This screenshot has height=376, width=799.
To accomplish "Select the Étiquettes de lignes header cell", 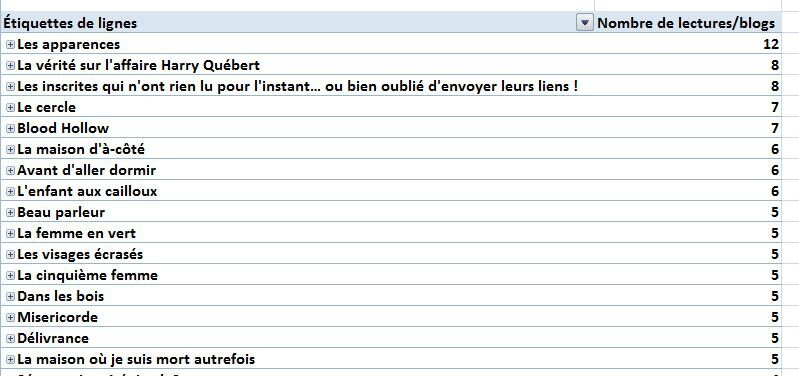I will pyautogui.click(x=298, y=22).
